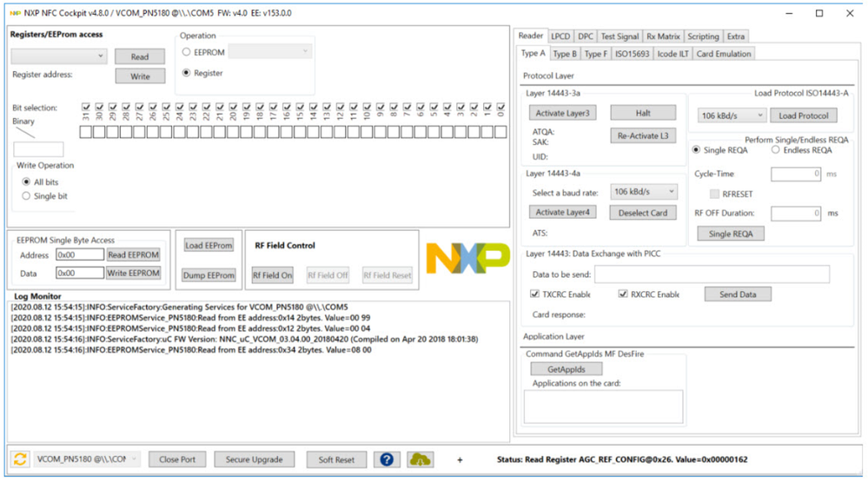Open the EEPROM operation dropdown
Image resolution: width=868 pixels, height=482 pixels.
point(269,51)
